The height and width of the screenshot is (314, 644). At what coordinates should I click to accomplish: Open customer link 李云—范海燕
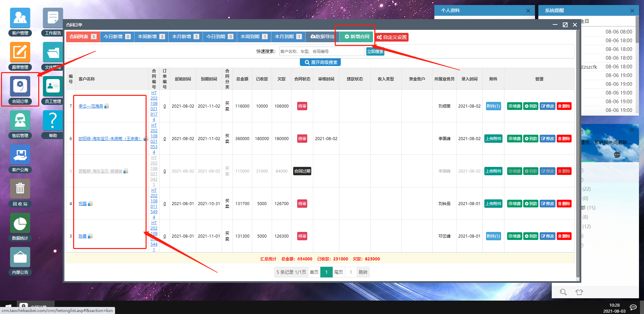click(91, 106)
